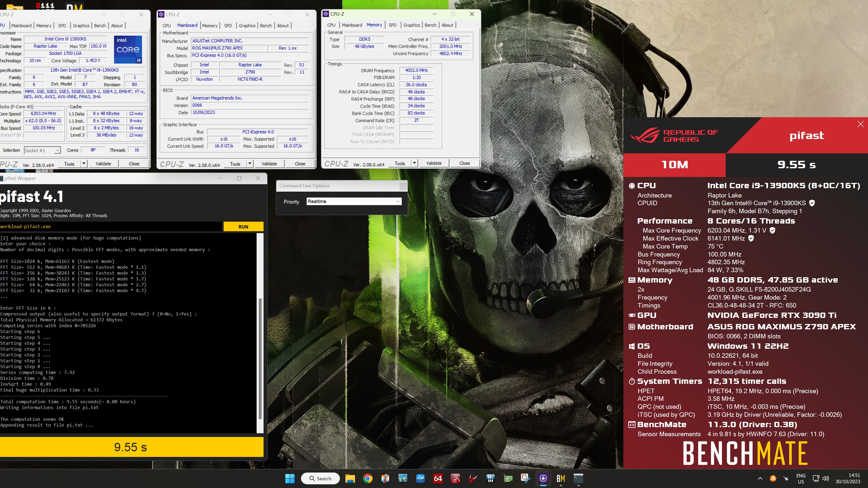Close the BenchMate result panel with X
The width and height of the screenshot is (868, 488).
tap(860, 124)
